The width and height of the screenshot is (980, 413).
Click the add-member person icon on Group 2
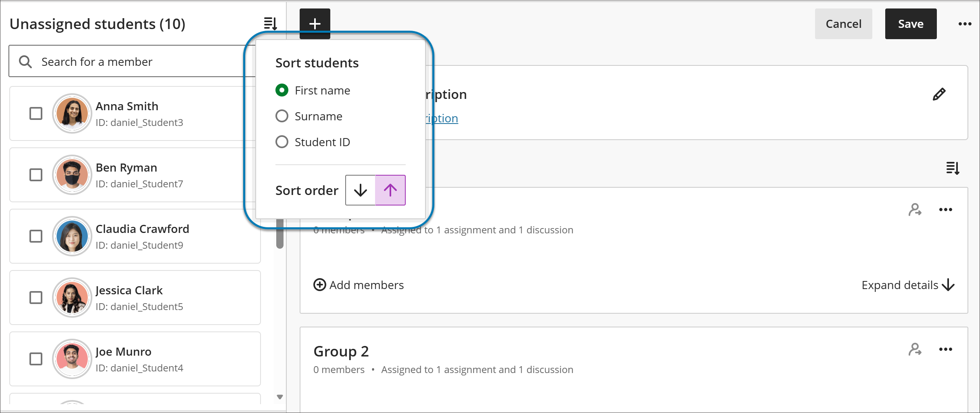click(915, 349)
